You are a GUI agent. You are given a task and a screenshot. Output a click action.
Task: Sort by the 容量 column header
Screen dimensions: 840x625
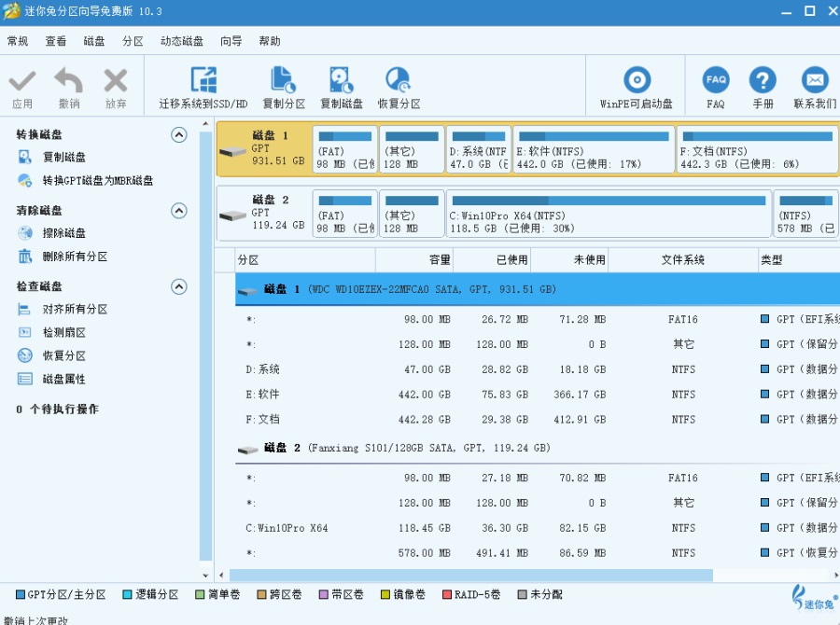tap(414, 259)
